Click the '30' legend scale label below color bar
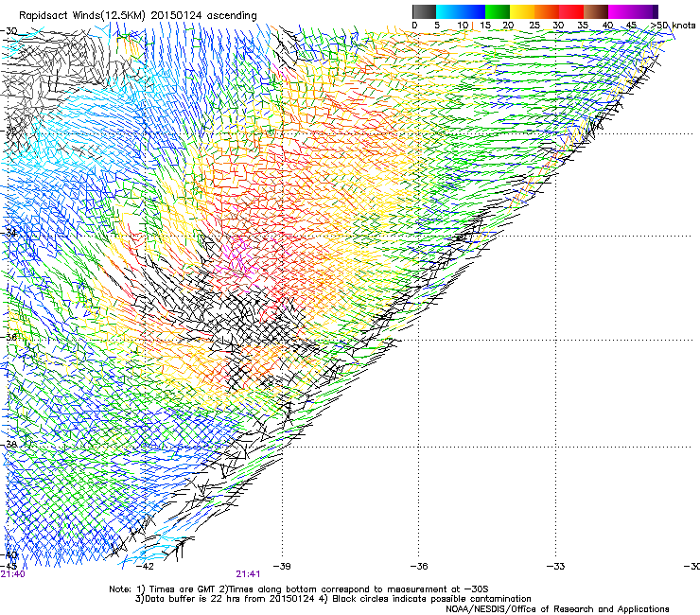 [x=558, y=26]
